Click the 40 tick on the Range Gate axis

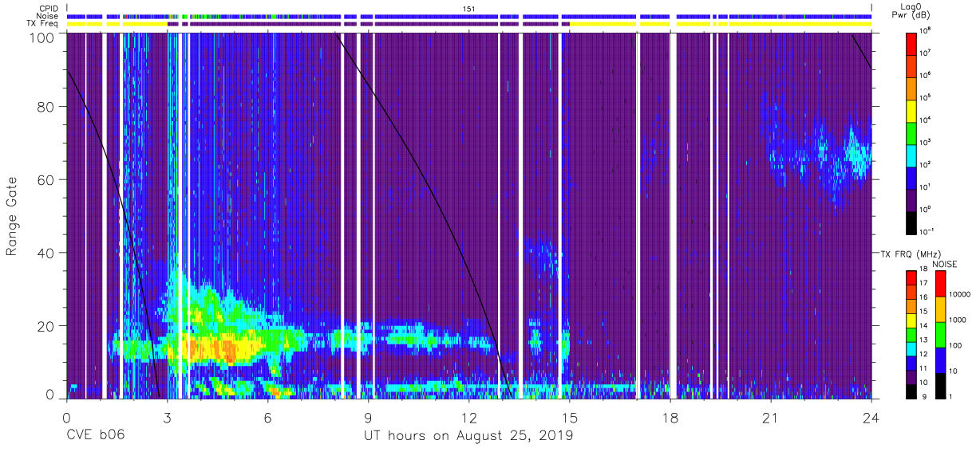[x=46, y=253]
